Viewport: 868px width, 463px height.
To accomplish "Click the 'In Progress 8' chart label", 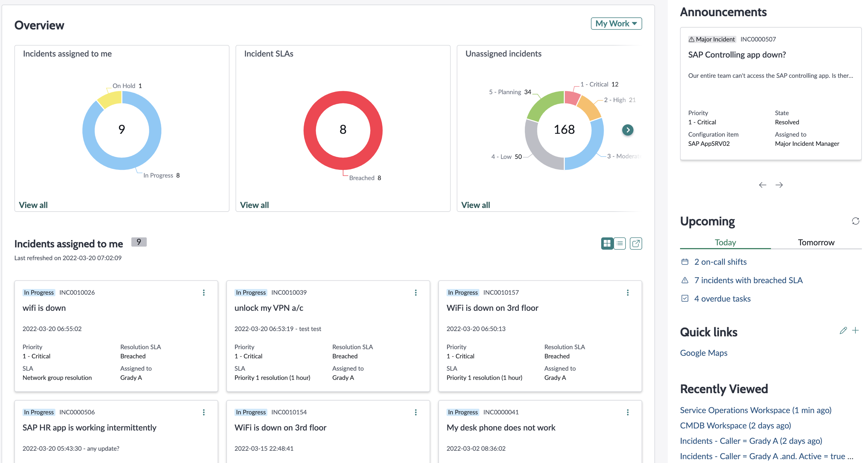I will (x=161, y=176).
